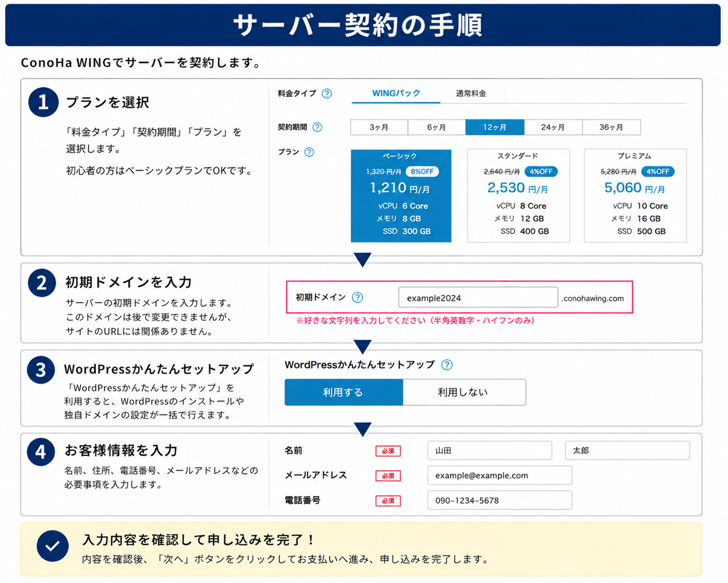Open help icon next to 契約期間
728x583 pixels.
tap(317, 127)
